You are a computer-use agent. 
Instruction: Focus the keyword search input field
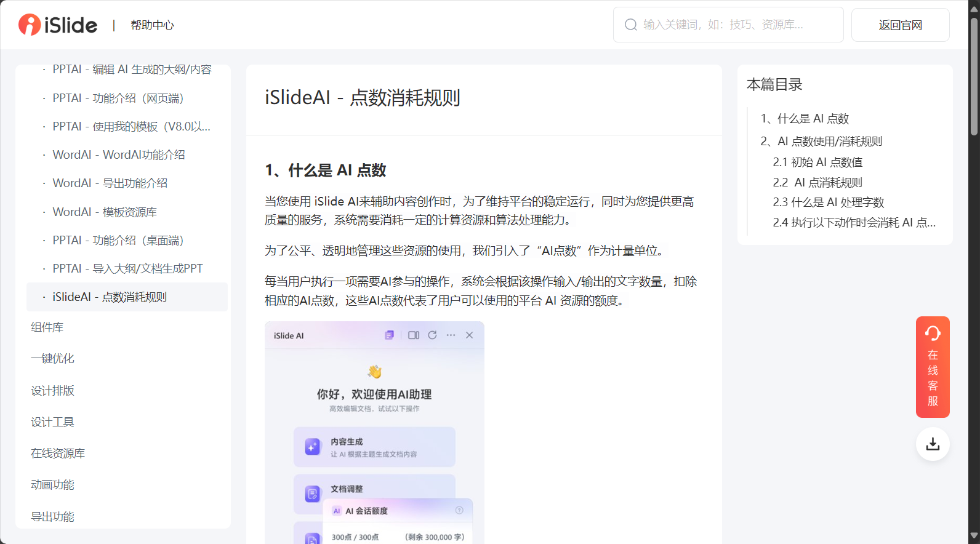[x=728, y=25]
